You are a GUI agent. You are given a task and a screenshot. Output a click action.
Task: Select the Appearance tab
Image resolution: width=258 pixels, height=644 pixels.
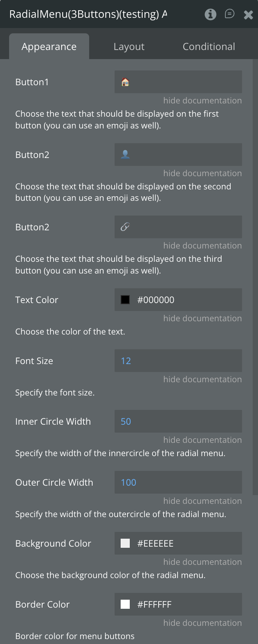[x=49, y=47]
